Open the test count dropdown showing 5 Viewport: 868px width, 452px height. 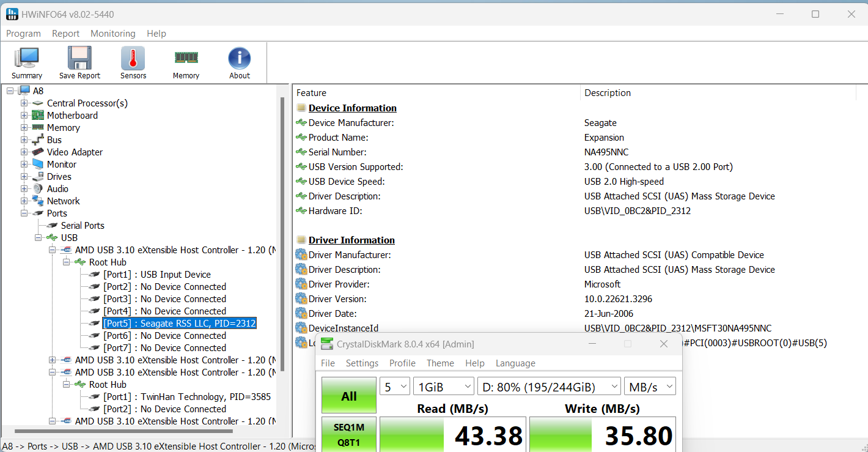394,387
